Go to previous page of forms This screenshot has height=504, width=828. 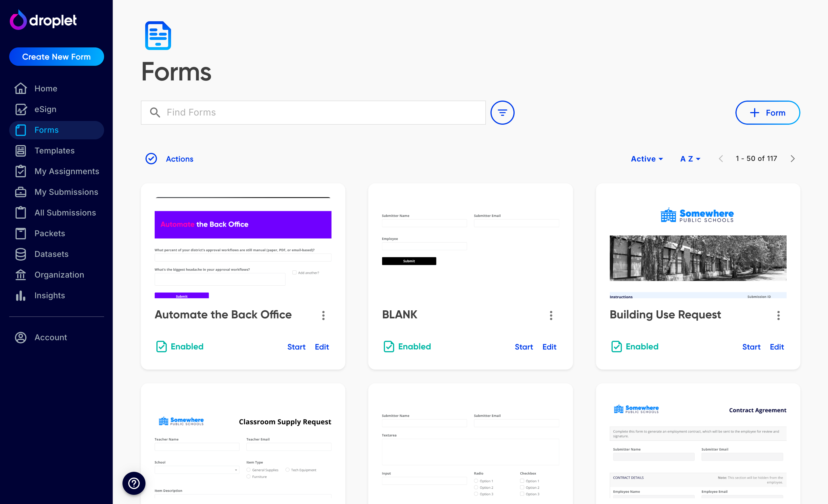click(721, 159)
